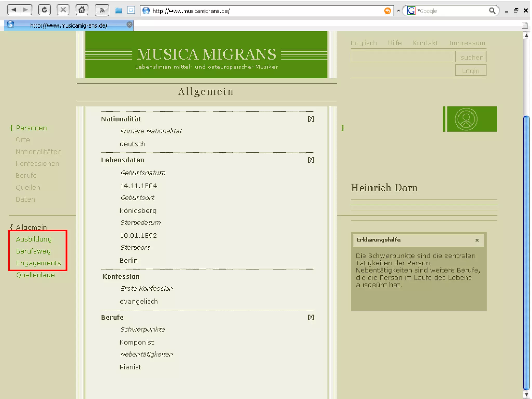Image resolution: width=532 pixels, height=399 pixels.
Task: Select Quellenlage in the sidebar
Action: click(x=35, y=275)
